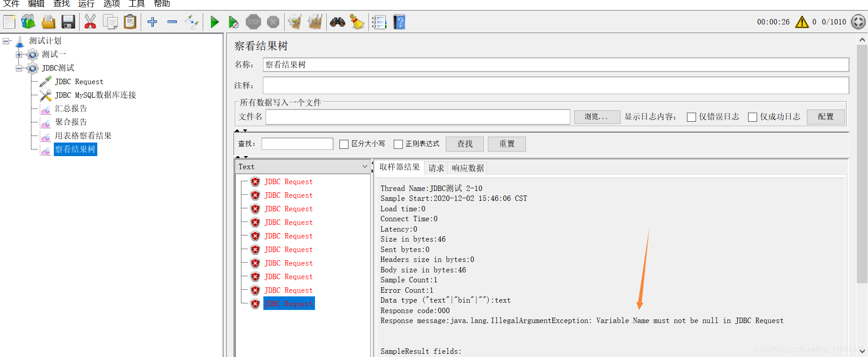868x357 pixels.
Task: Toggle the 区分大小写 checkbox
Action: click(344, 144)
